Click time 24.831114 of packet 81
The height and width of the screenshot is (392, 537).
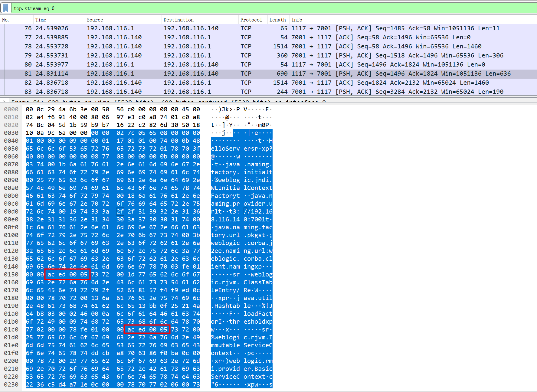click(x=52, y=73)
